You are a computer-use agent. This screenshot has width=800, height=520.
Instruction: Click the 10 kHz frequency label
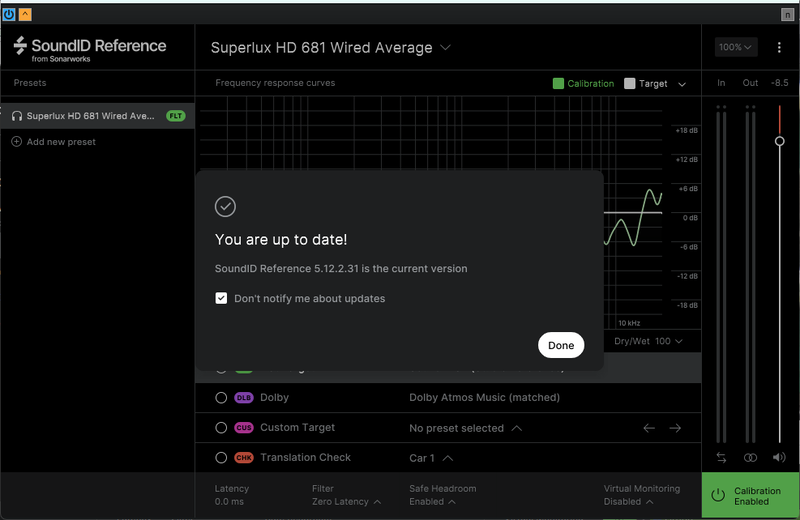pyautogui.click(x=629, y=323)
